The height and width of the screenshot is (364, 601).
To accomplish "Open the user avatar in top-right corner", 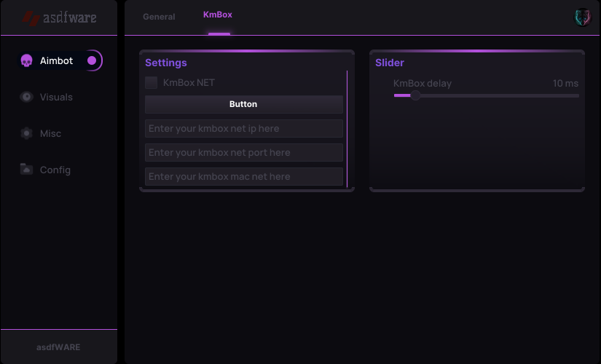I will [x=582, y=17].
